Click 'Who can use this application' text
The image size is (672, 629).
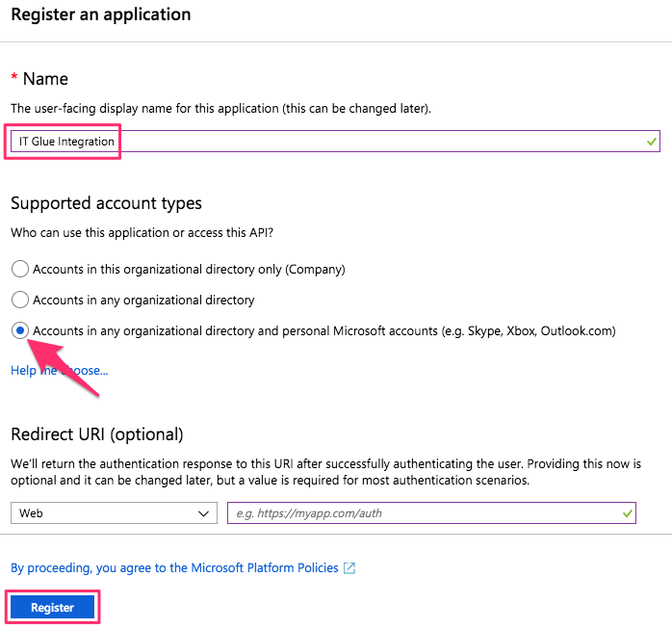pyautogui.click(x=142, y=232)
